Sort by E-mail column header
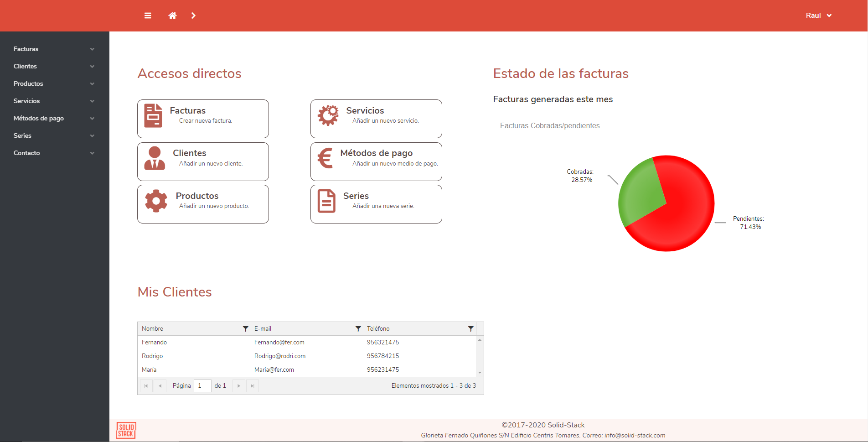Image resolution: width=868 pixels, height=442 pixels. (x=263, y=328)
